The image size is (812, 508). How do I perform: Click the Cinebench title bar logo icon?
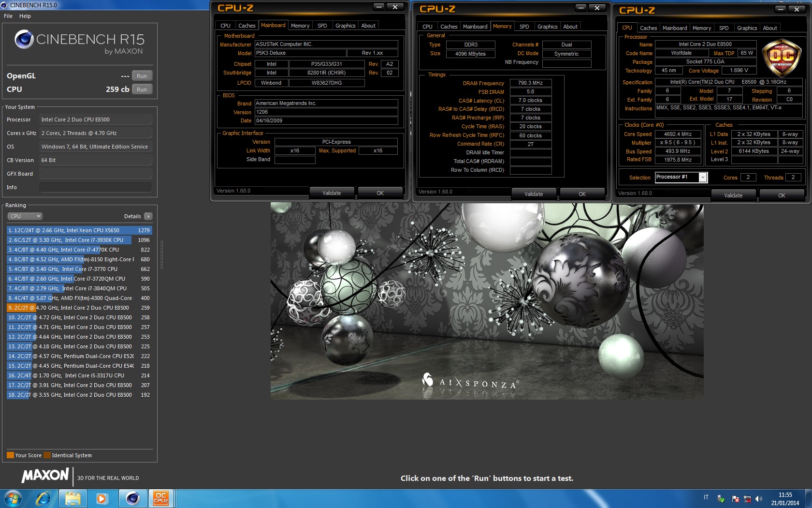[x=4, y=5]
